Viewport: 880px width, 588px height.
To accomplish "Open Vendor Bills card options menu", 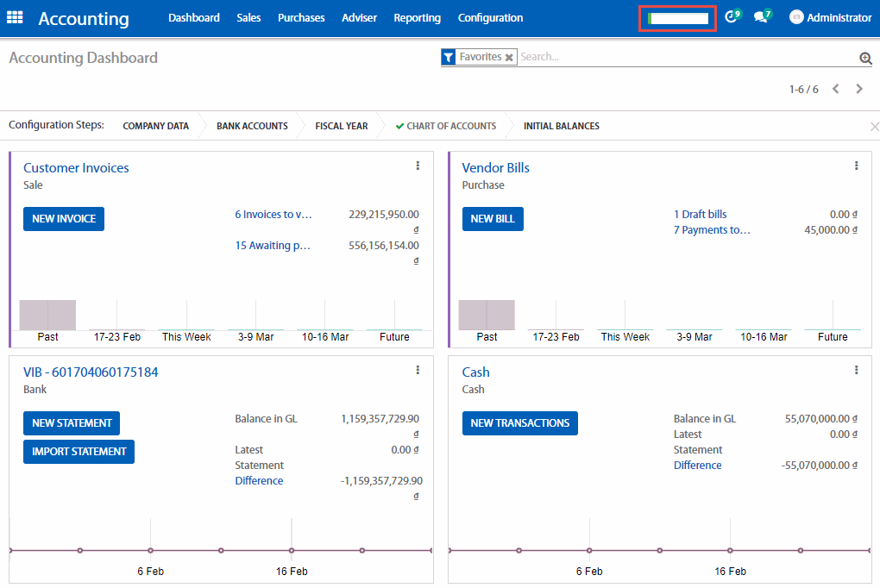I will click(x=856, y=166).
